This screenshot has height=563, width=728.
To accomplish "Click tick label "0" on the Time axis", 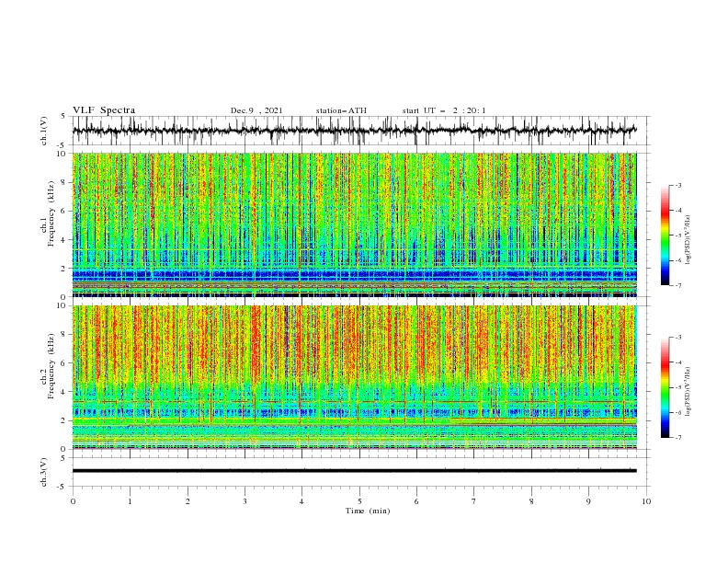I will [73, 501].
